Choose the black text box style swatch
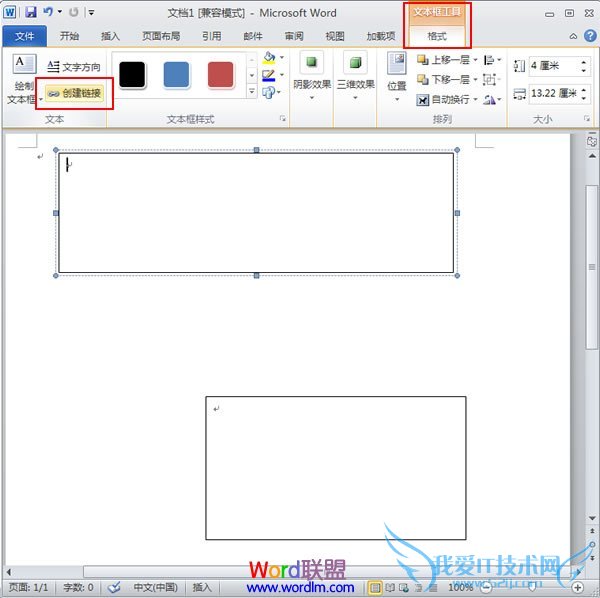The height and width of the screenshot is (598, 600). (132, 75)
